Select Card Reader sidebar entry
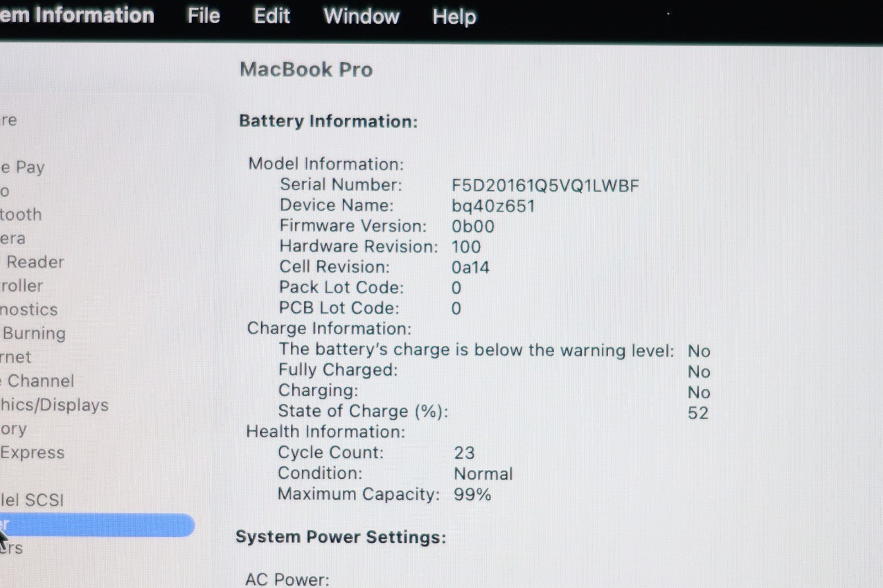Screen dimensions: 883x588 [x=33, y=262]
